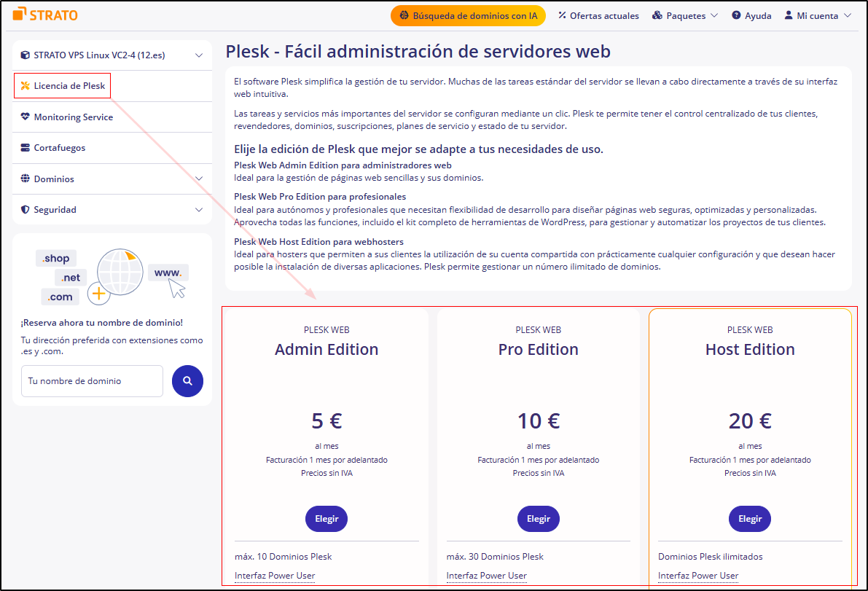Click the 5 € price
The image size is (868, 591).
click(327, 421)
